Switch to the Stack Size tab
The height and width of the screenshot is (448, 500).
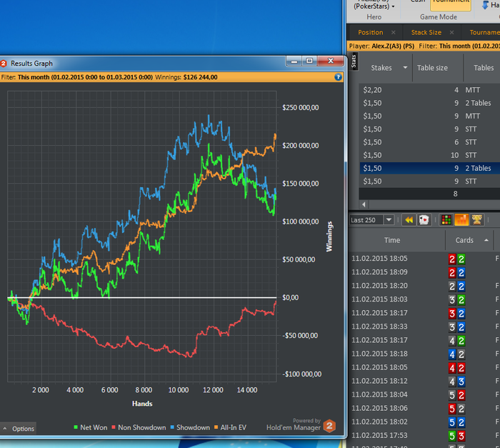click(426, 32)
